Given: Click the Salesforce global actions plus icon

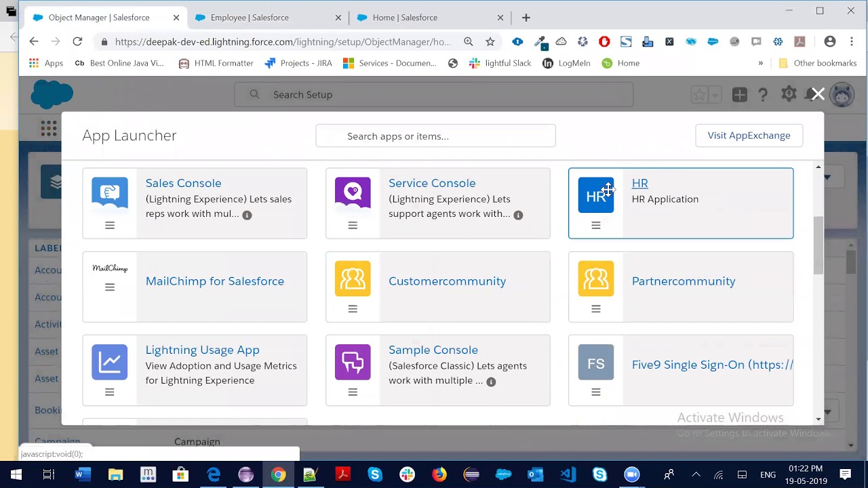Looking at the screenshot, I should [740, 95].
